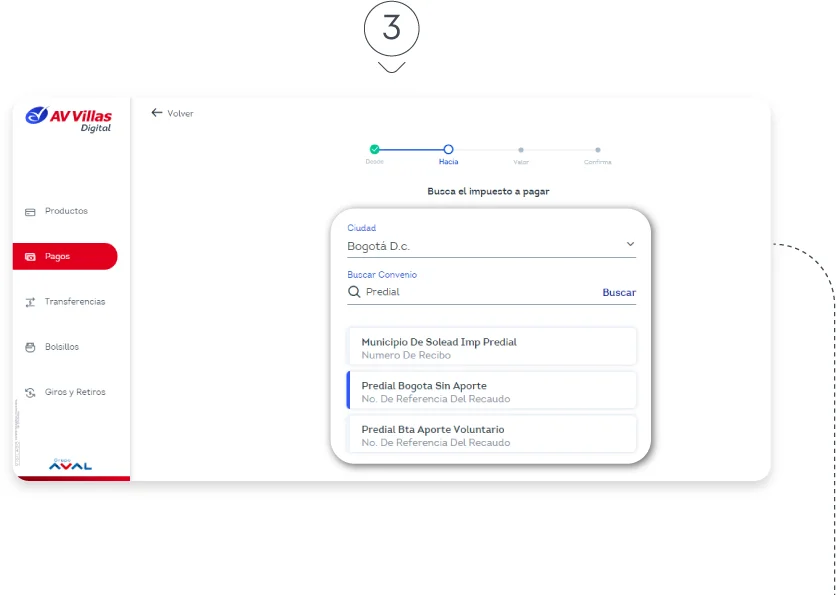Click the Transferencias arrows icon

tap(30, 302)
